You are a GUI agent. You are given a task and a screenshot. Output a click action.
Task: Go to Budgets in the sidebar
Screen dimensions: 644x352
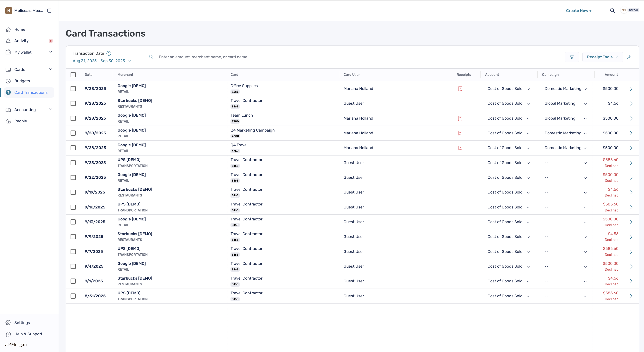point(22,81)
